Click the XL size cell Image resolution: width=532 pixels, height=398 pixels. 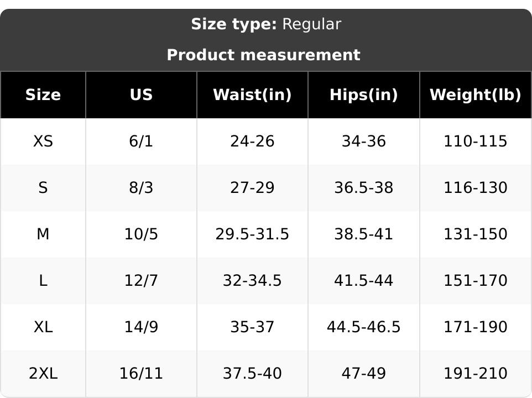tap(43, 327)
